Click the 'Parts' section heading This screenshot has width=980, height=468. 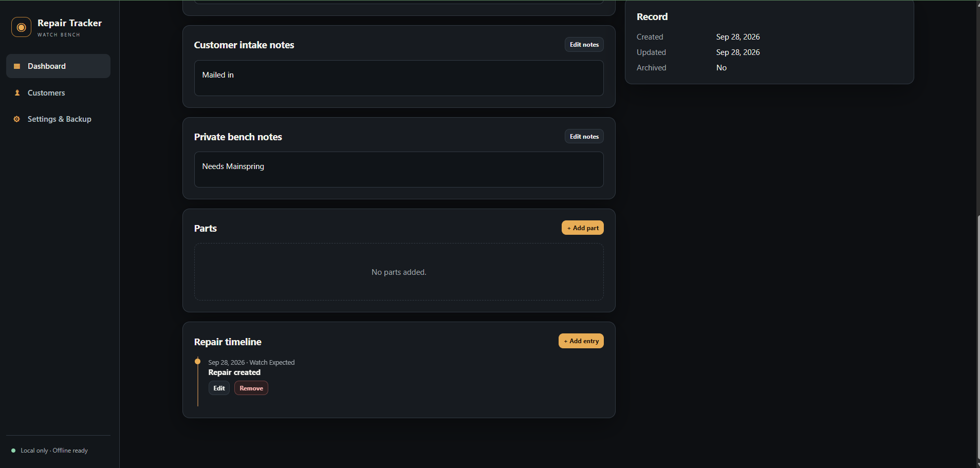(206, 229)
